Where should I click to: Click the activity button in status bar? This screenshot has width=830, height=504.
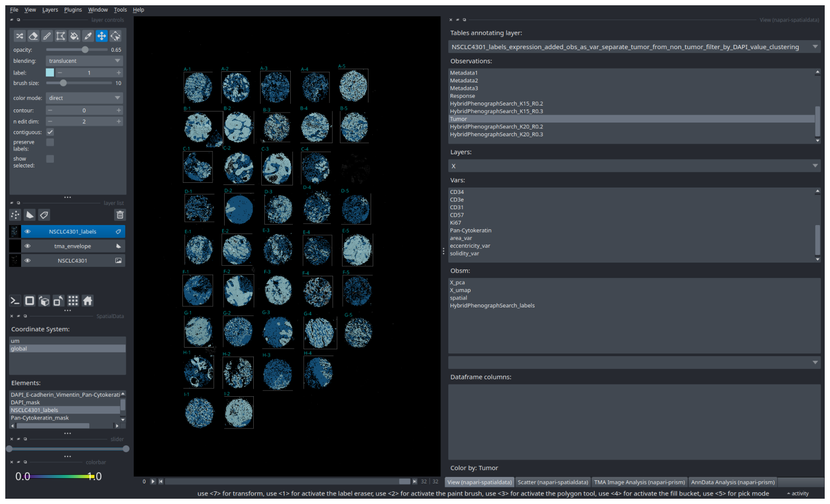tap(798, 493)
